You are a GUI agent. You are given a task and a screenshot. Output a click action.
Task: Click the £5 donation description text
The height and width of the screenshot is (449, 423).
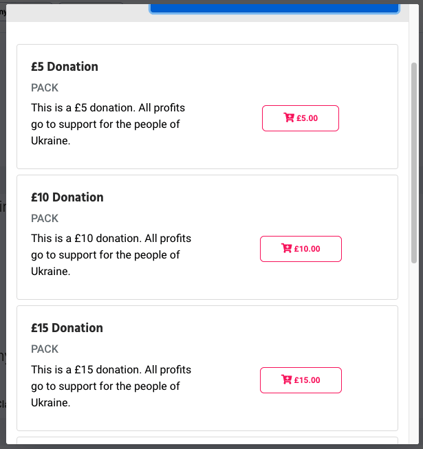point(108,124)
